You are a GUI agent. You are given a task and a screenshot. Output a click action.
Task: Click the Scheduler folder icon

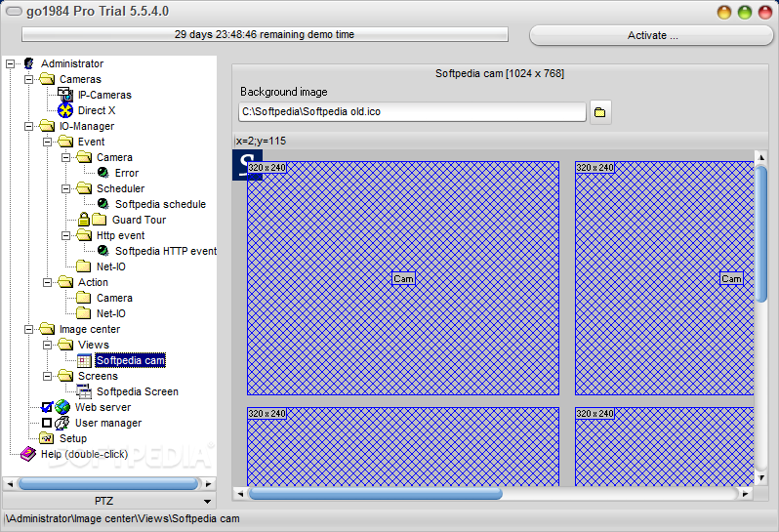tap(84, 188)
